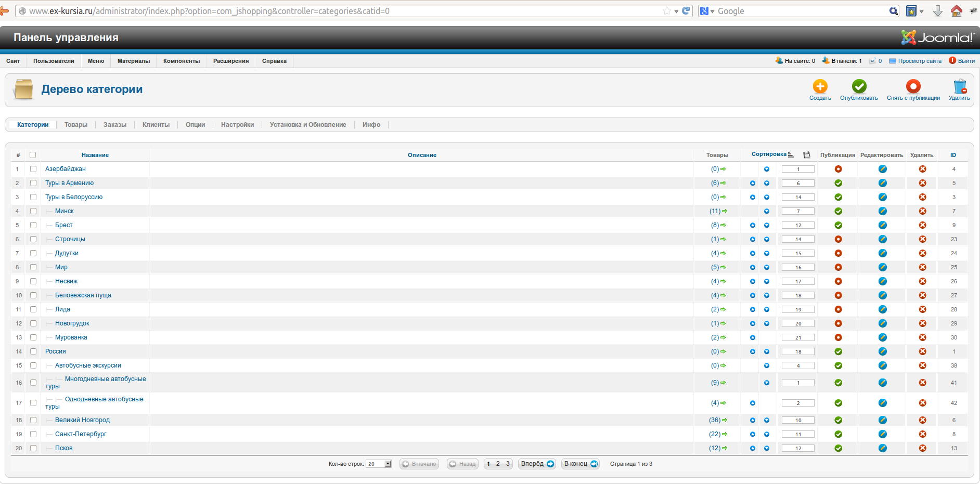Open the browser downloads arrow icon
Image resolution: width=980 pixels, height=484 pixels.
[937, 11]
